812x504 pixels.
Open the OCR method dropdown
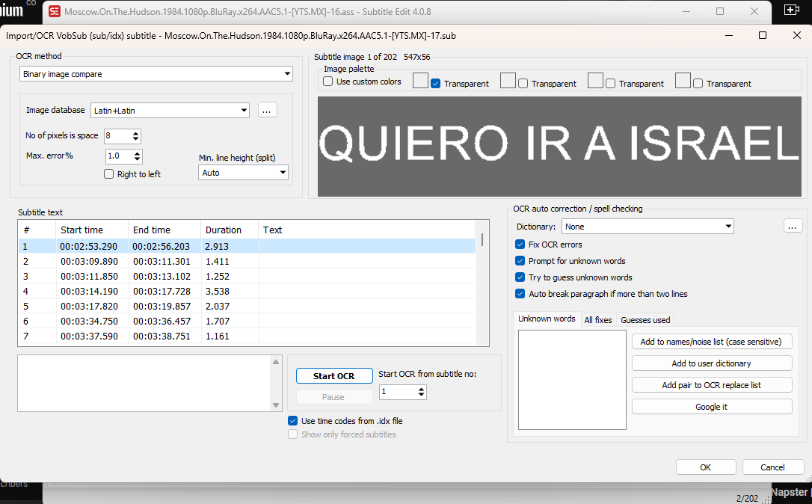[x=156, y=74]
